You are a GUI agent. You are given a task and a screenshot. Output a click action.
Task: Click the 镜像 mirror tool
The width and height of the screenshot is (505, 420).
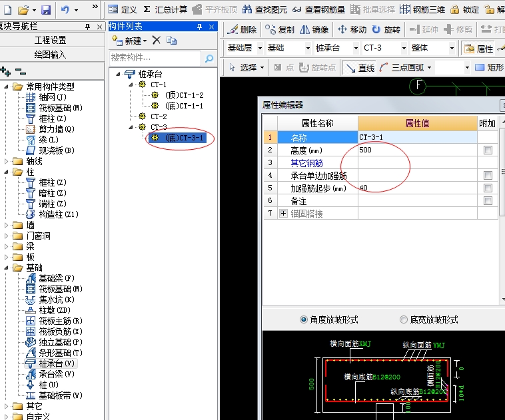point(314,29)
